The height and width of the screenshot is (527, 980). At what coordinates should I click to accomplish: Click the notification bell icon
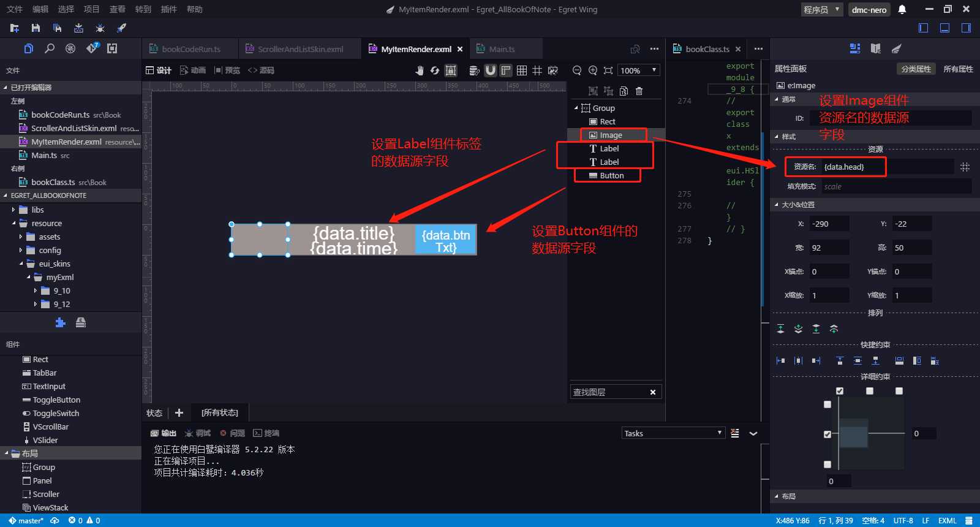[x=902, y=9]
